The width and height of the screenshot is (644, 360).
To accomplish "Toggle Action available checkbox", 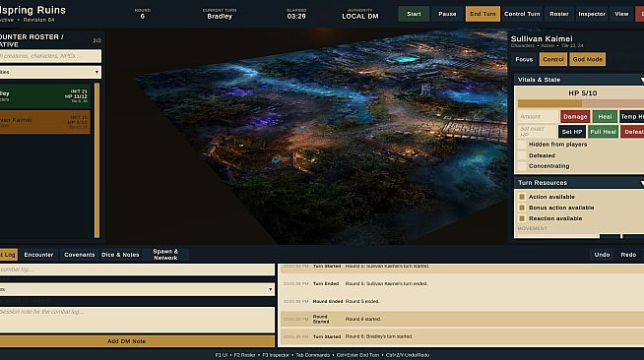I will [522, 197].
